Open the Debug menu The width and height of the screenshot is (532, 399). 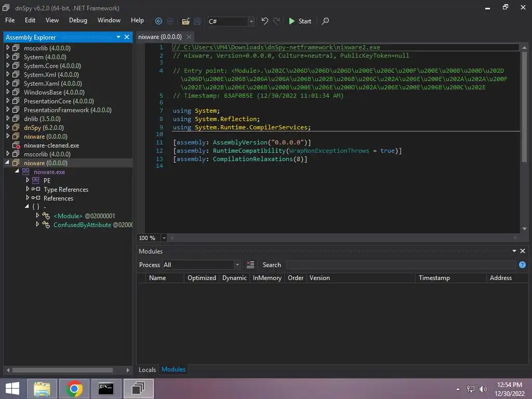point(78,20)
